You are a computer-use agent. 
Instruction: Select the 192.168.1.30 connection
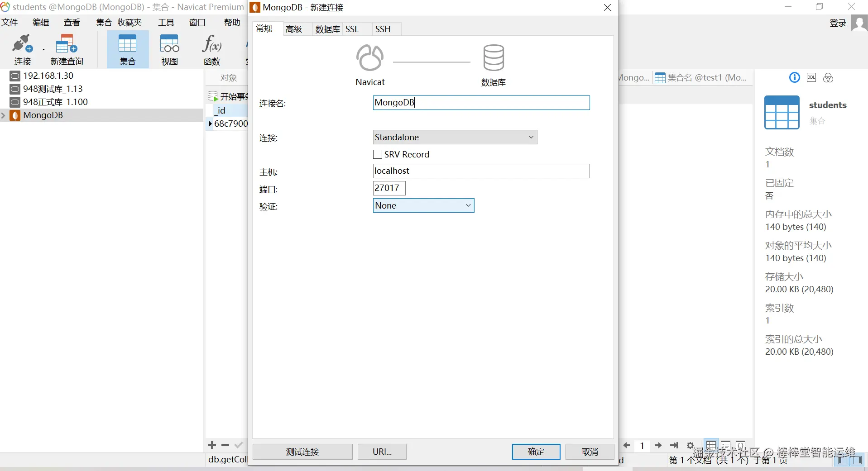click(x=48, y=76)
